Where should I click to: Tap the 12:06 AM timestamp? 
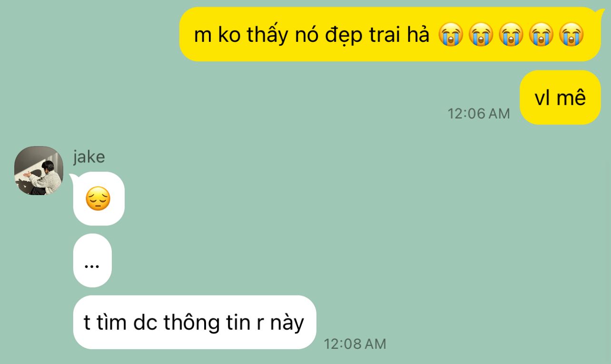[478, 114]
